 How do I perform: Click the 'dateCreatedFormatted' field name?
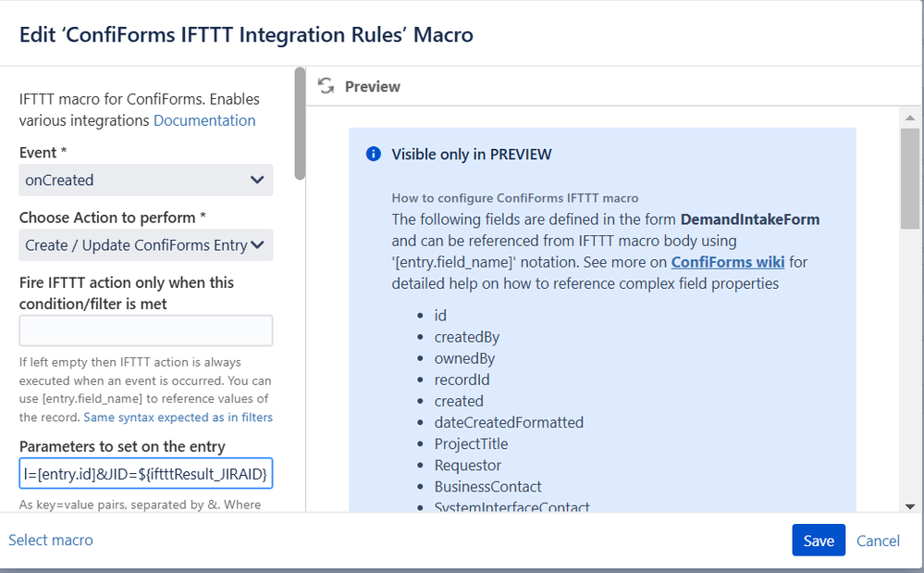[x=509, y=422]
